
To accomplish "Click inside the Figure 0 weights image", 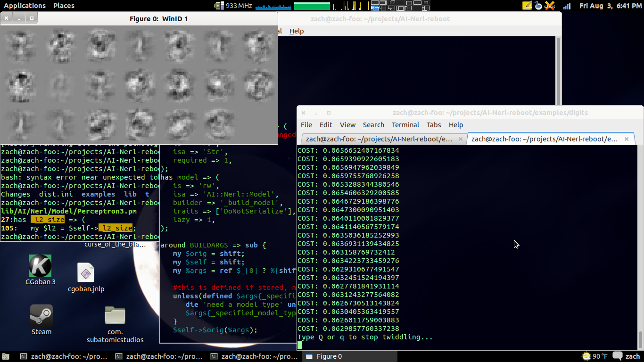I will click(x=139, y=85).
